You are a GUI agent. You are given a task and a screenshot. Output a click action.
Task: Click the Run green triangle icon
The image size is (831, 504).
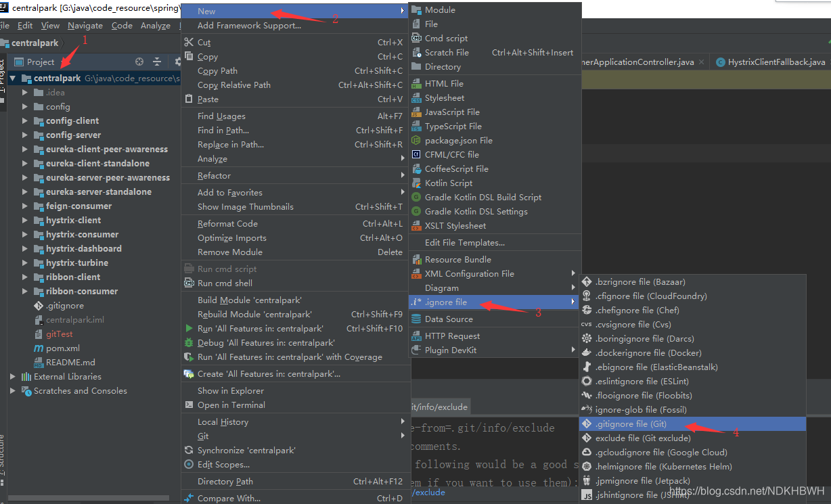click(x=189, y=328)
